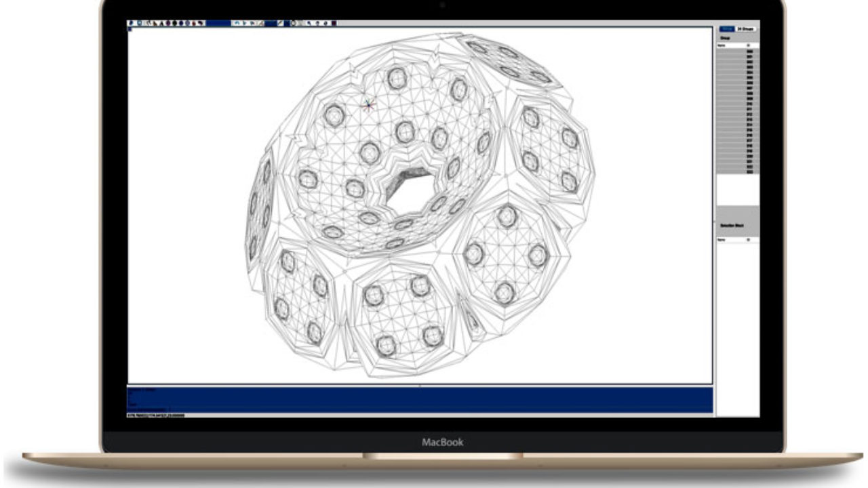Image resolution: width=868 pixels, height=488 pixels.
Task: Switch to the unselected tab beside the blue tab
Action: [x=747, y=29]
